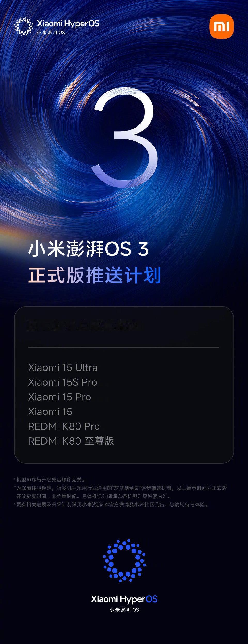Select the top Xiaomi HyperOS wordmark
The image size is (248, 644).
click(68, 24)
